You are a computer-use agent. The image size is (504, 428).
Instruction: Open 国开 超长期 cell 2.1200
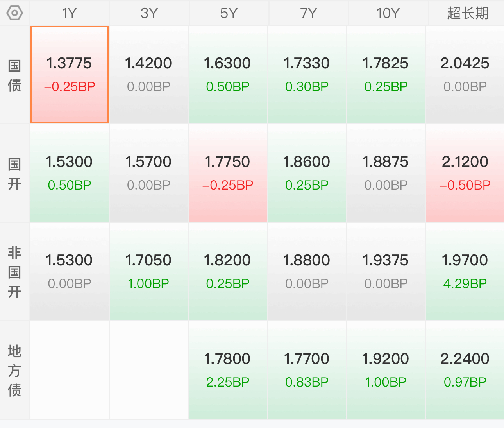tap(465, 173)
